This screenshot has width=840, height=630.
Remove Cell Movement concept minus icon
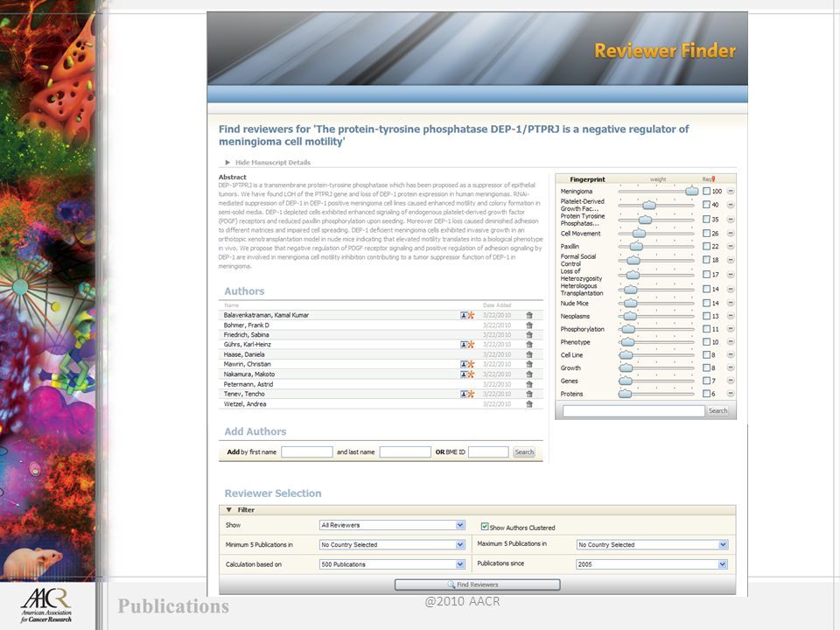pos(730,234)
